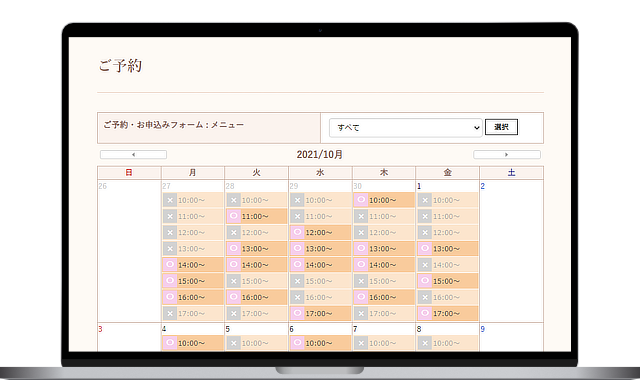Click the 日 Sunday column header
The height and width of the screenshot is (380, 640).
tap(129, 173)
